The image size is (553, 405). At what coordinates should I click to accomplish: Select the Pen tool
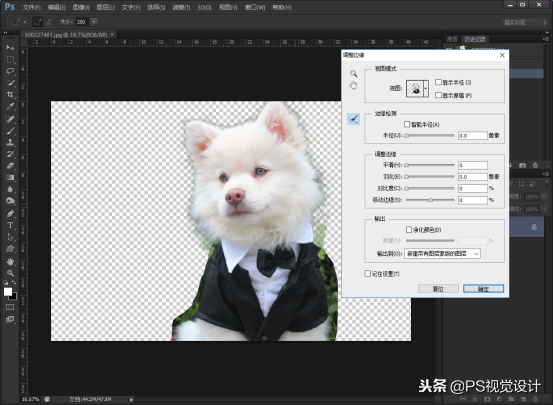point(10,214)
